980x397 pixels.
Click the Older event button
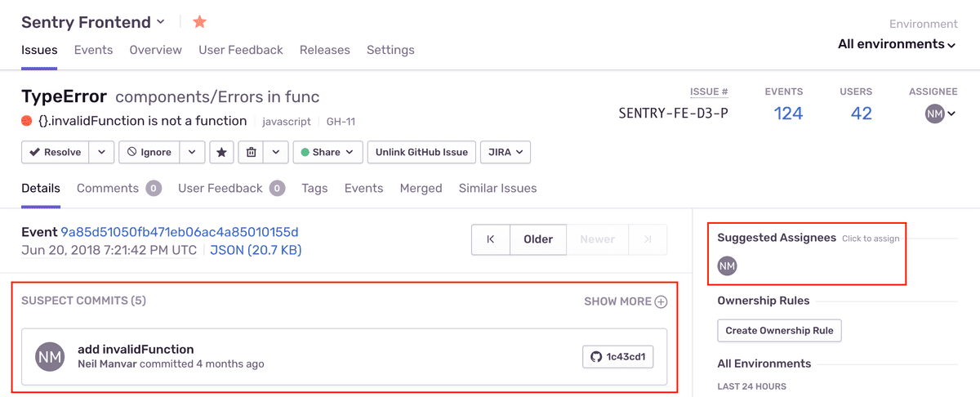[x=538, y=239]
